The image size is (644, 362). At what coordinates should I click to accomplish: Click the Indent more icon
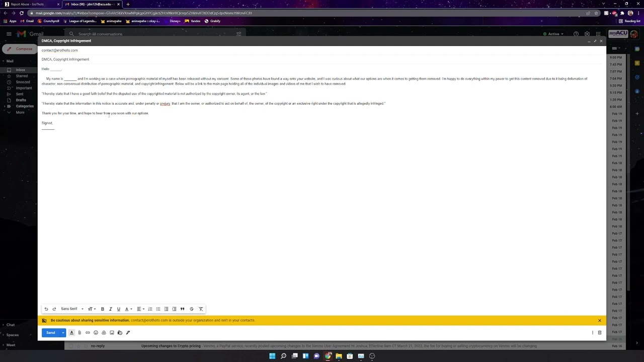coord(174,309)
